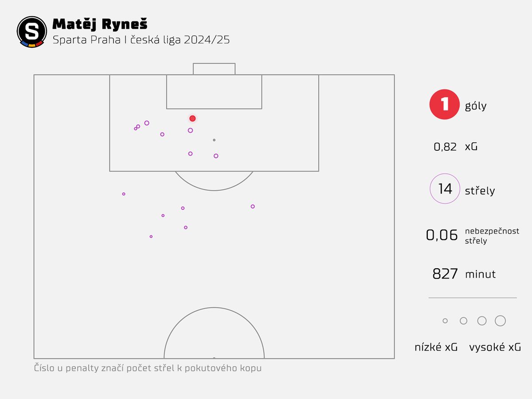
Task: Click the Matěj Ryneš player name
Action: [x=100, y=24]
